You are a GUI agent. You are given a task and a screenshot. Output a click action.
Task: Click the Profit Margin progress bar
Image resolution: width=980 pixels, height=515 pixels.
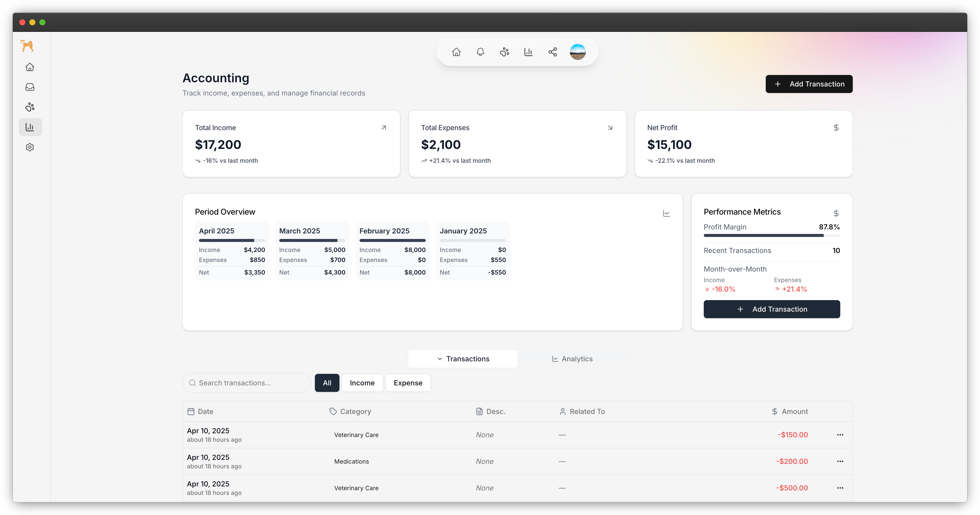tap(772, 236)
